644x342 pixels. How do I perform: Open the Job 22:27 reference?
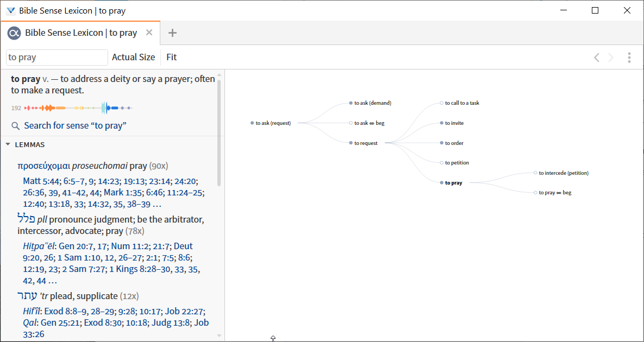pyautogui.click(x=185, y=311)
